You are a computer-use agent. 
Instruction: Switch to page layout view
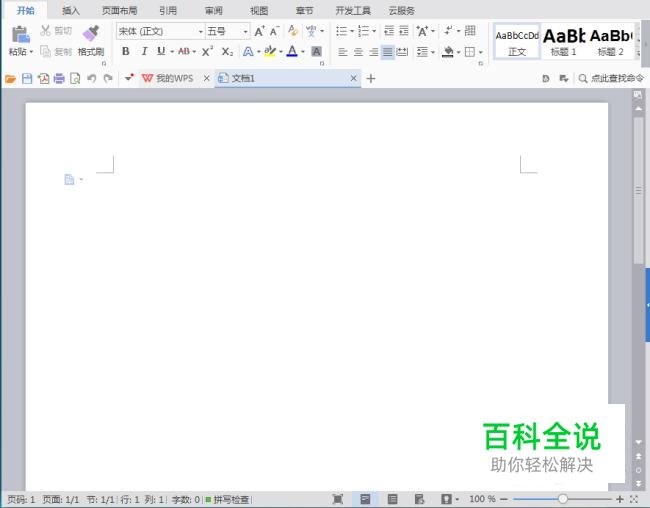tap(365, 499)
